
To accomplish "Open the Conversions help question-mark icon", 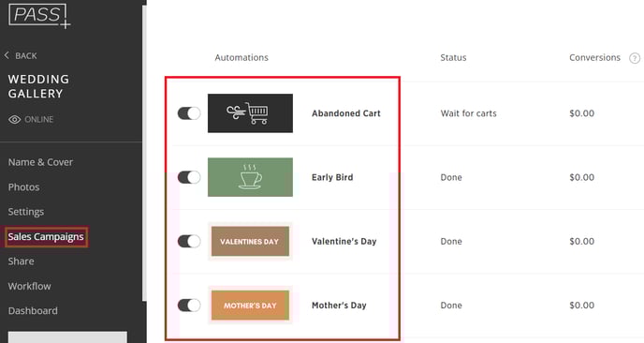I will pyautogui.click(x=635, y=58).
